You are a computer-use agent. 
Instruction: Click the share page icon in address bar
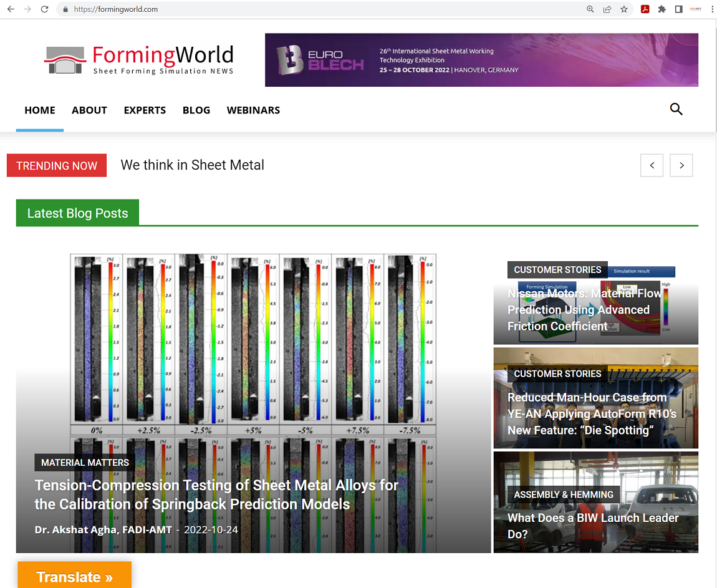click(x=607, y=9)
